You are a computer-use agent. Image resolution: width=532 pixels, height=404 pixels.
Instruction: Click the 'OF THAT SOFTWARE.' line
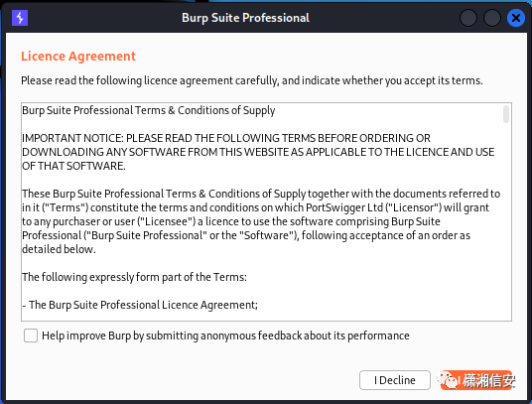coord(73,166)
